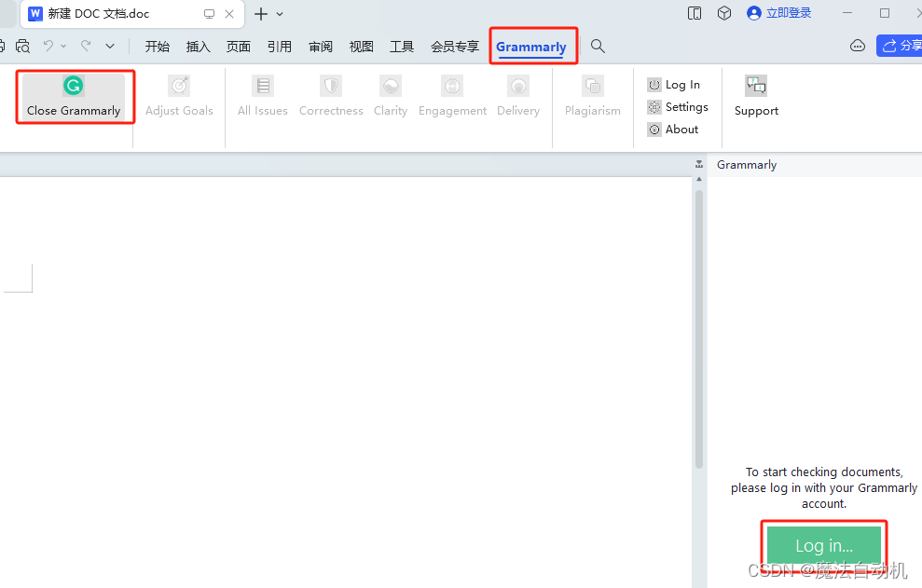Screen dimensions: 922x588
Task: Click the vertical scrollbar thumb
Action: (699, 329)
